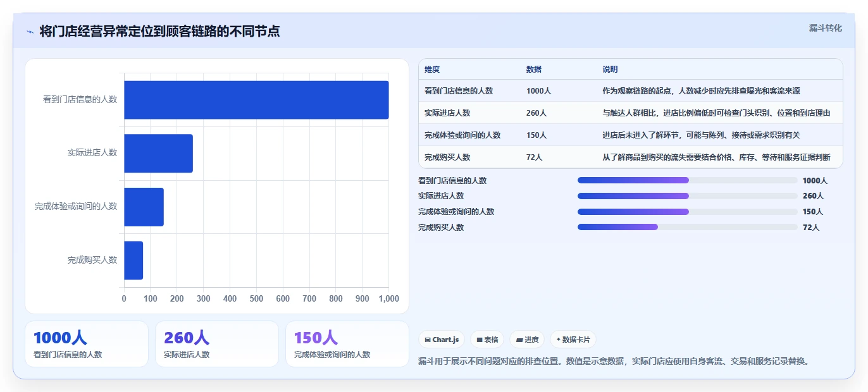Click the 1000人 value beside the progress bar
The image size is (868, 392).
(x=815, y=181)
